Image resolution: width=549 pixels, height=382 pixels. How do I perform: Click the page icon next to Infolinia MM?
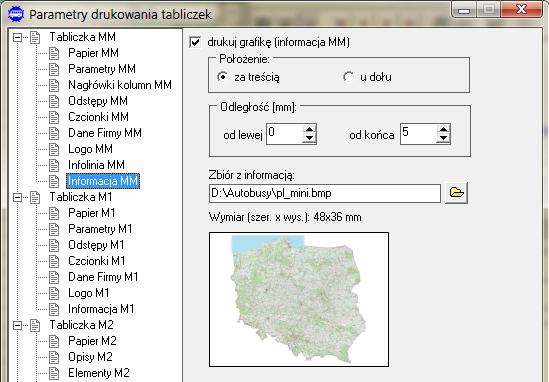click(54, 165)
